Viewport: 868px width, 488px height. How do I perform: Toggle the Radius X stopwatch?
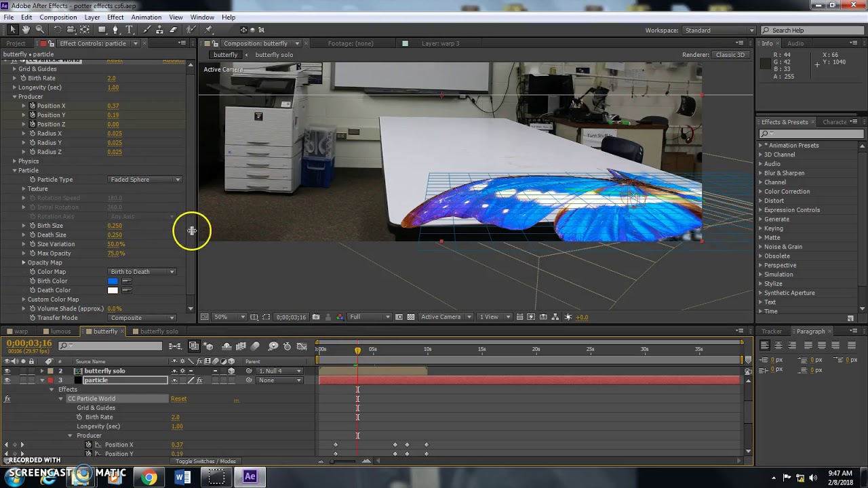click(x=32, y=134)
